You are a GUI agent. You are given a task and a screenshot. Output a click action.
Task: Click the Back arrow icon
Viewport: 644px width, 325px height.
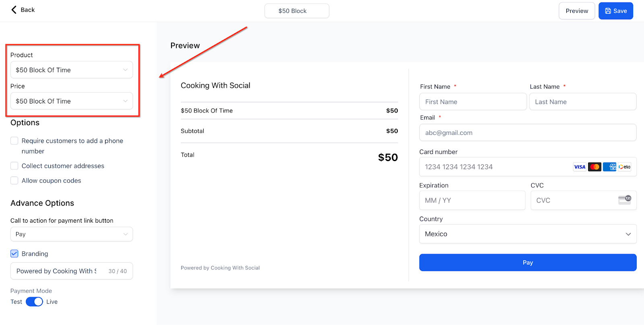[x=14, y=10]
